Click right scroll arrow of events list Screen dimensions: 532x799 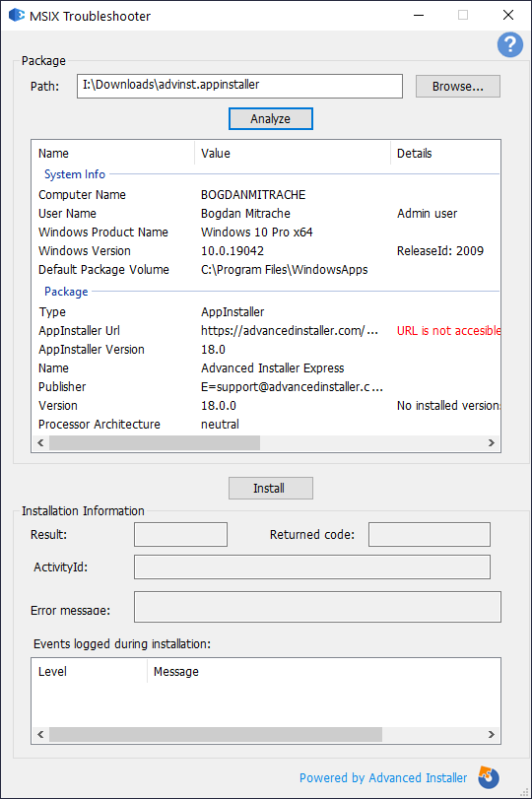click(x=492, y=734)
